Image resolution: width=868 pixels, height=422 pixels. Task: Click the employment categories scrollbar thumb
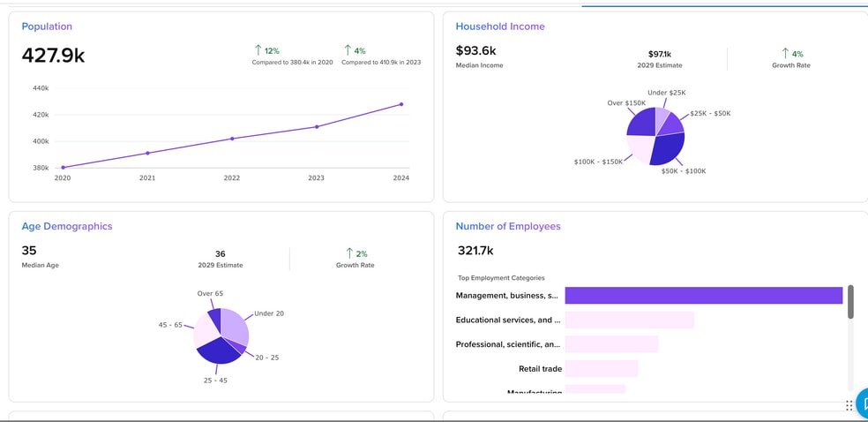(850, 301)
